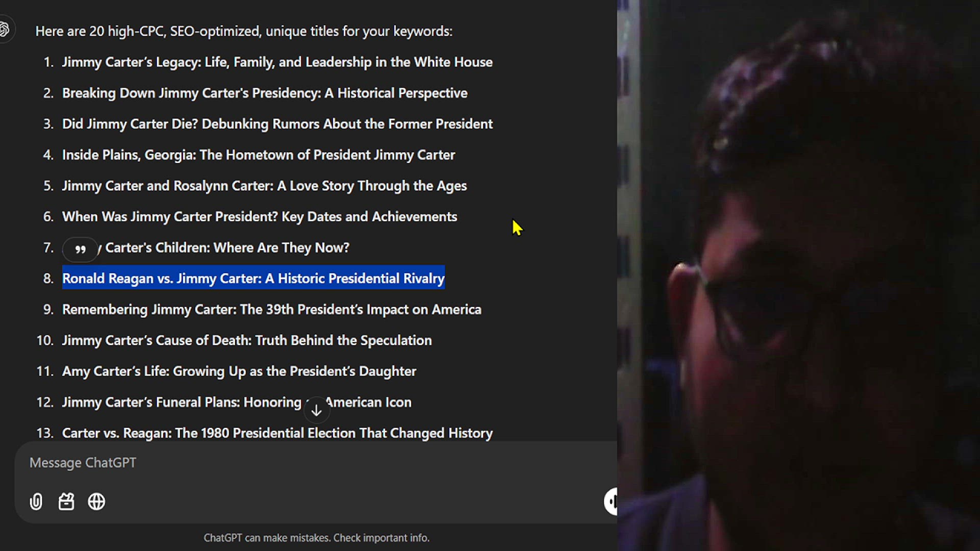Open the tools toolbox icon
Image resolution: width=980 pixels, height=551 pixels.
click(66, 502)
